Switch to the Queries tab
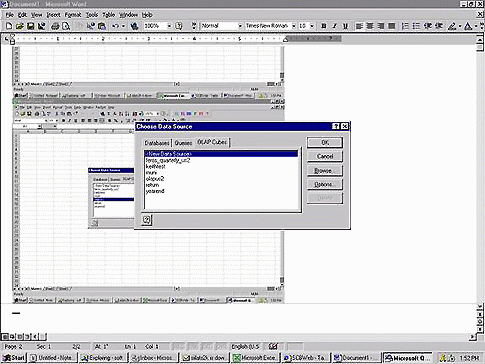This screenshot has height=364, width=485. pyautogui.click(x=183, y=143)
